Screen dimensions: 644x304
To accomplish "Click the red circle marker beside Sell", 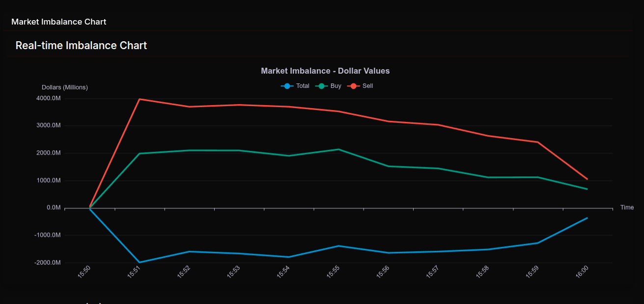I will point(354,86).
